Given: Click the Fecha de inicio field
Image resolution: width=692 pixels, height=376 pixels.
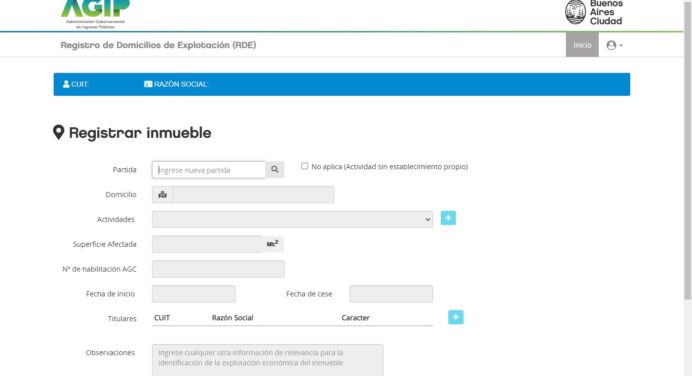Looking at the screenshot, I should [194, 294].
